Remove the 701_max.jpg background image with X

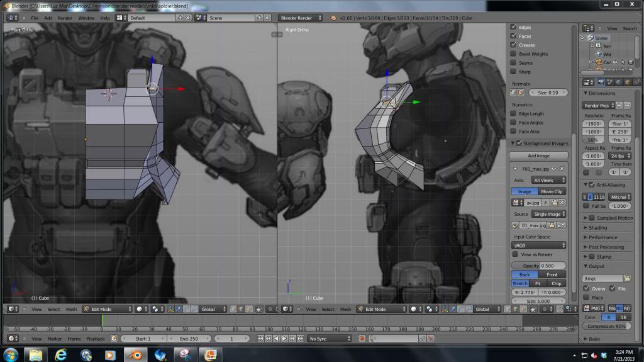click(562, 169)
